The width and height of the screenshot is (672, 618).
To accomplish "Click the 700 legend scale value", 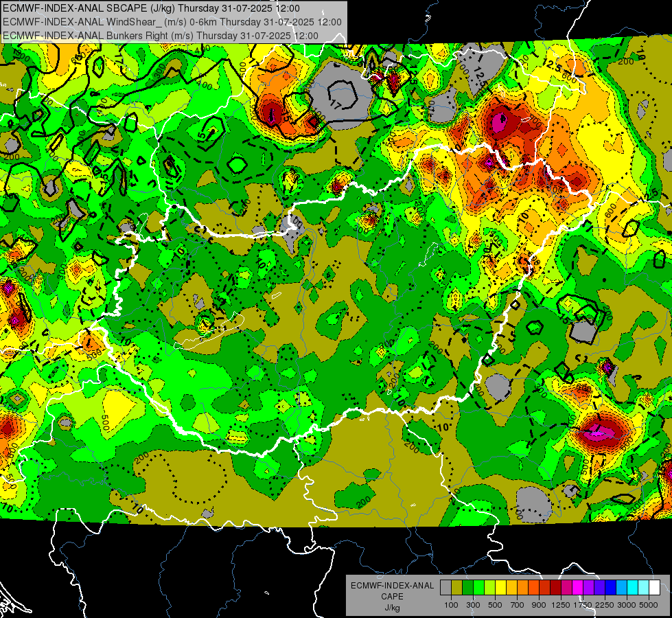I will click(x=518, y=605).
